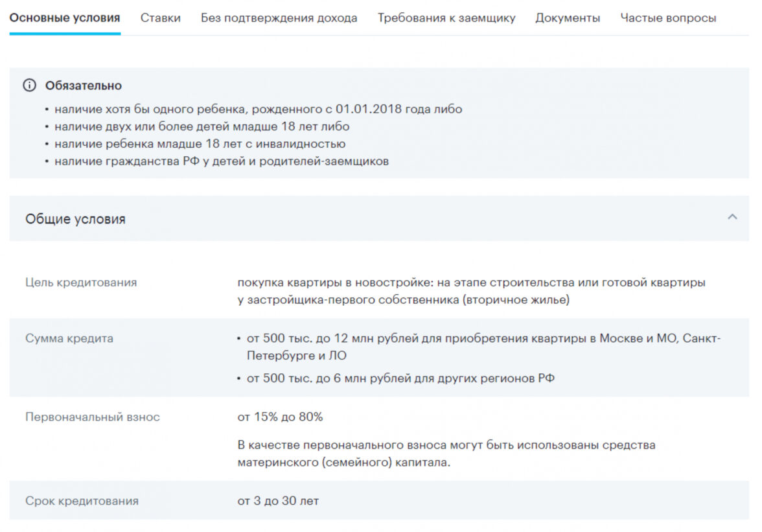This screenshot has width=762, height=532.
Task: Click the Срок кредитования row label
Action: tap(82, 501)
